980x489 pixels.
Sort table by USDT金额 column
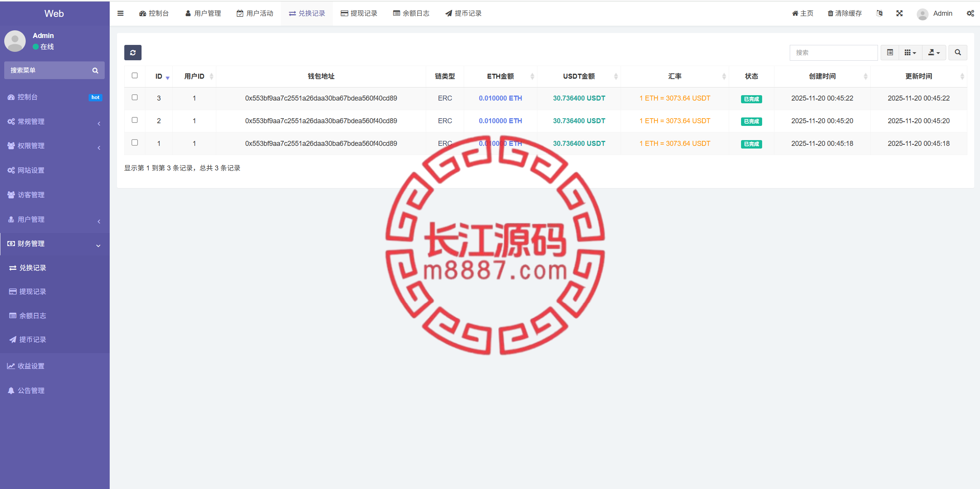579,76
